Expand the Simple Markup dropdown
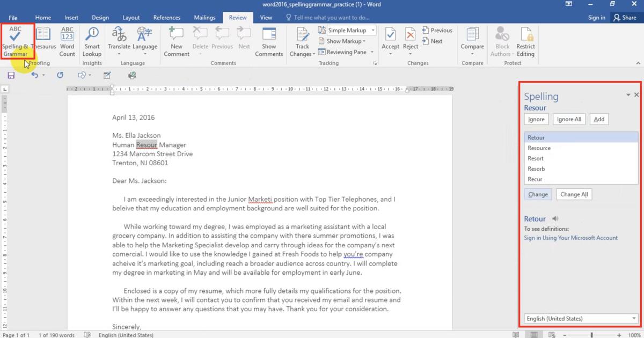 [373, 31]
